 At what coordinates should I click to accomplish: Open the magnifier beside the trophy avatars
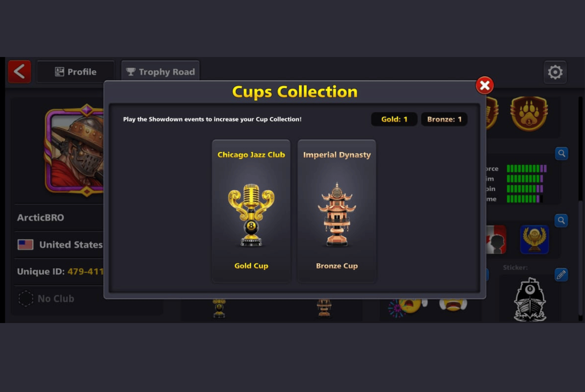(561, 221)
